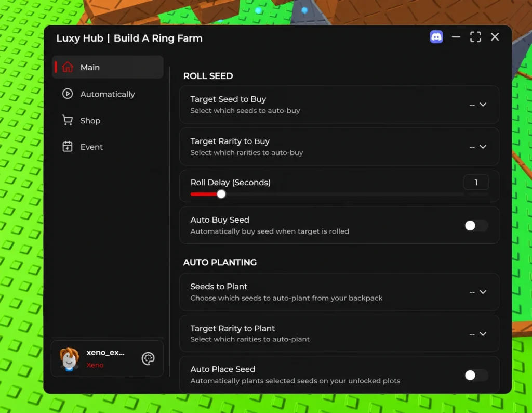Open the theme palette icon
The width and height of the screenshot is (532, 413).
coord(148,358)
